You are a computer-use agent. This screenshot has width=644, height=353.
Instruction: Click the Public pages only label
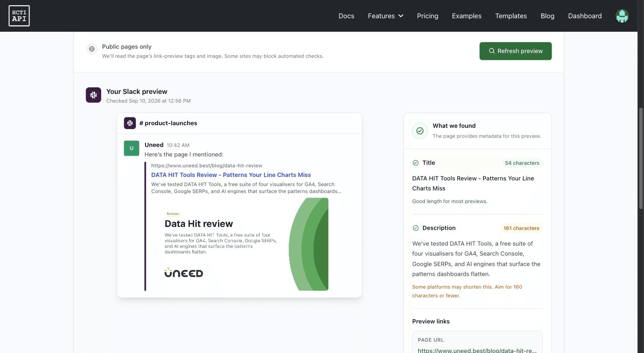(x=127, y=47)
